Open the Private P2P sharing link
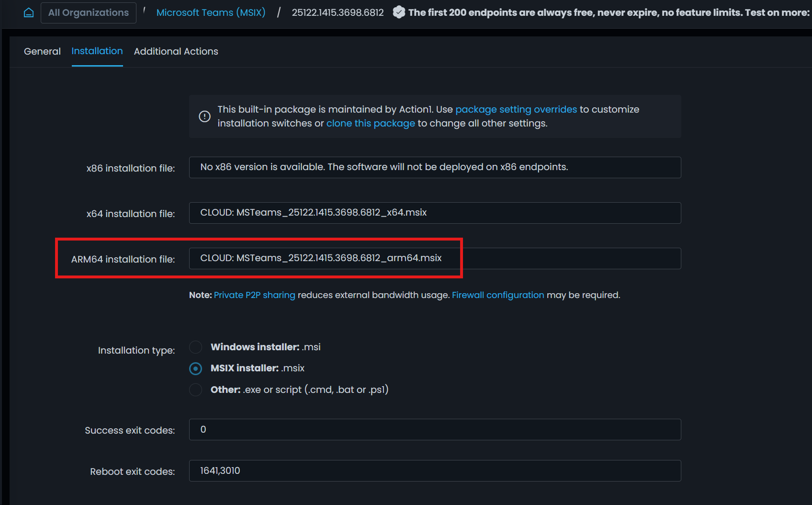The height and width of the screenshot is (505, 812). [255, 295]
